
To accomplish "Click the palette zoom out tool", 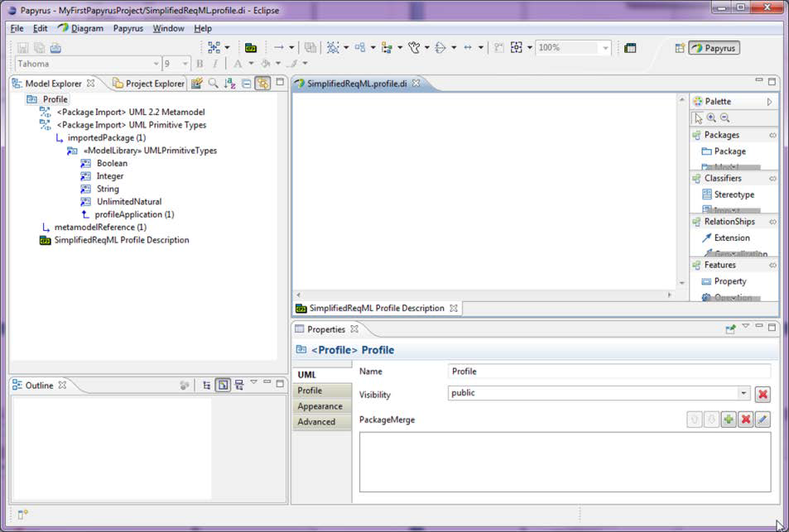I will pyautogui.click(x=725, y=118).
